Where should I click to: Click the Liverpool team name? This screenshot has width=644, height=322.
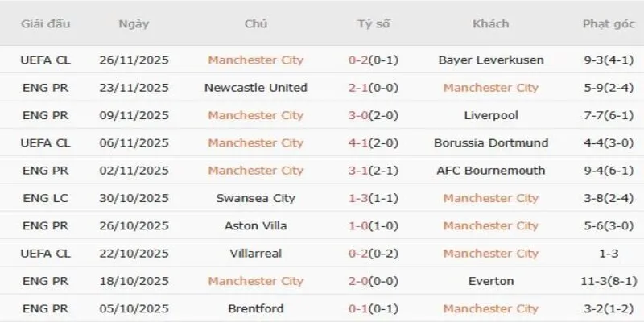pyautogui.click(x=491, y=115)
